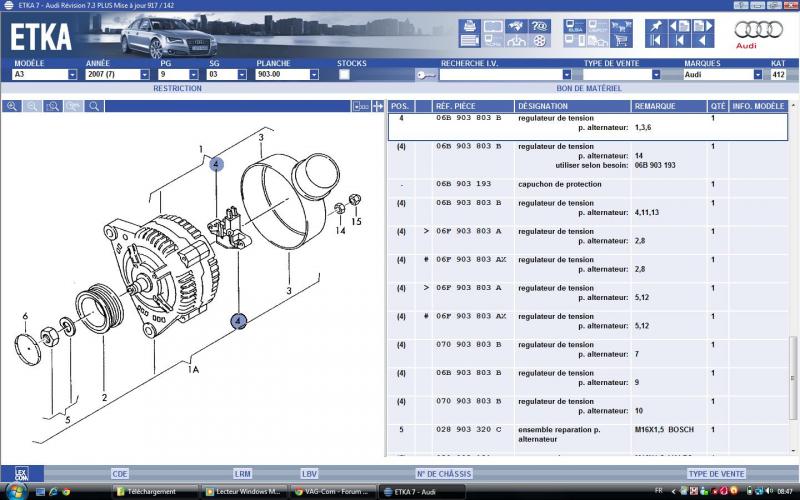This screenshot has height=500, width=800.
Task: Expand the Recherche I.V. dropdown
Action: [x=567, y=74]
